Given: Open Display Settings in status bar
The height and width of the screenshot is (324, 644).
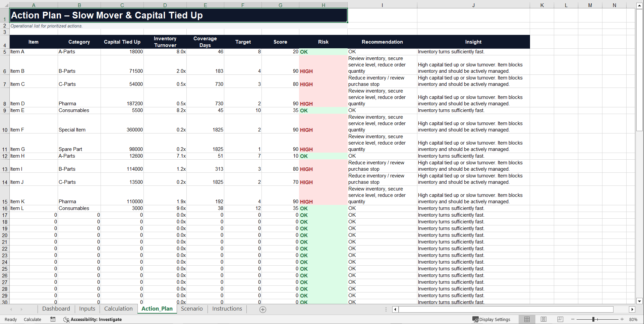Looking at the screenshot, I should tap(491, 319).
